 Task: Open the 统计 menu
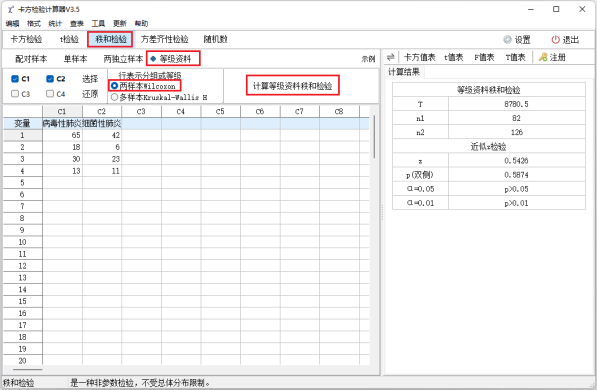(55, 24)
